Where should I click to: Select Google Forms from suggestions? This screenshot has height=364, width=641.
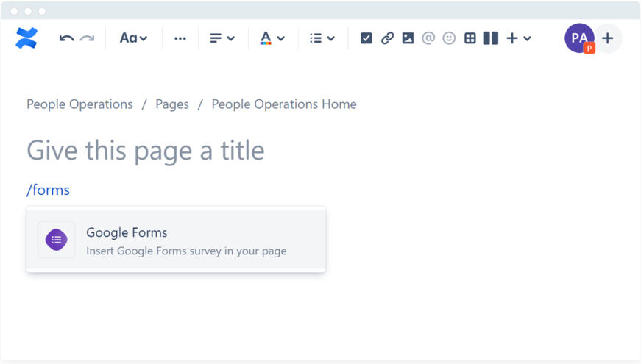pos(176,240)
